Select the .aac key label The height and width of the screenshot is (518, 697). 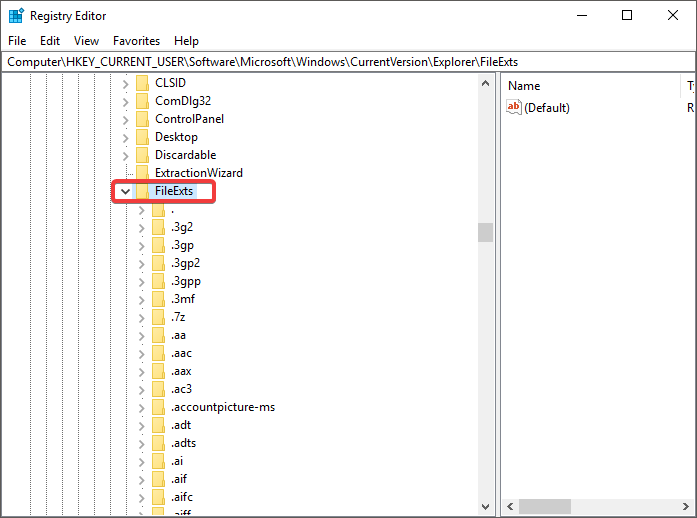click(181, 353)
